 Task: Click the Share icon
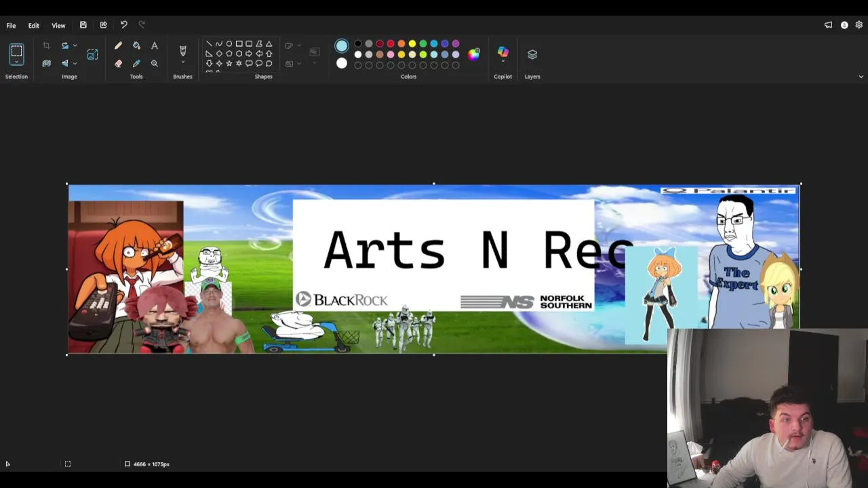click(x=103, y=25)
